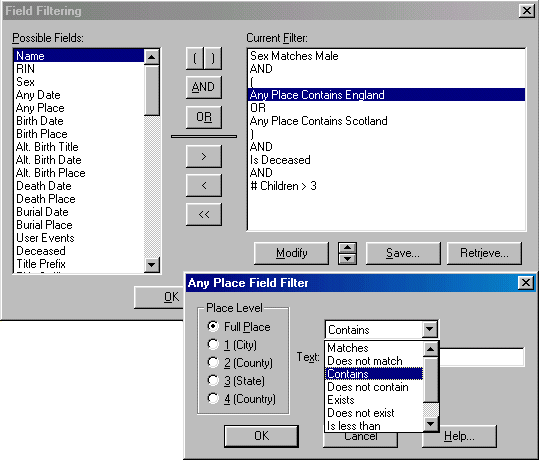539x460 pixels.
Task: Click the open parenthesis button
Action: pyautogui.click(x=195, y=58)
